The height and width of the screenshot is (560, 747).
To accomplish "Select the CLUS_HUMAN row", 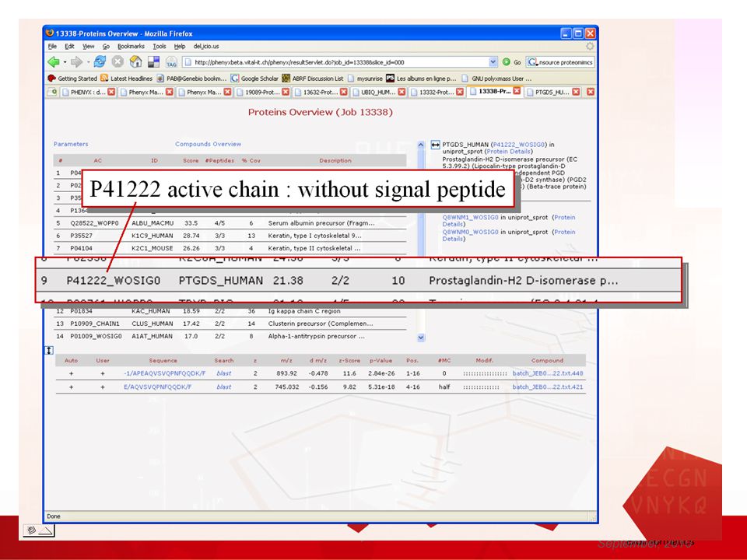I will tap(230, 324).
